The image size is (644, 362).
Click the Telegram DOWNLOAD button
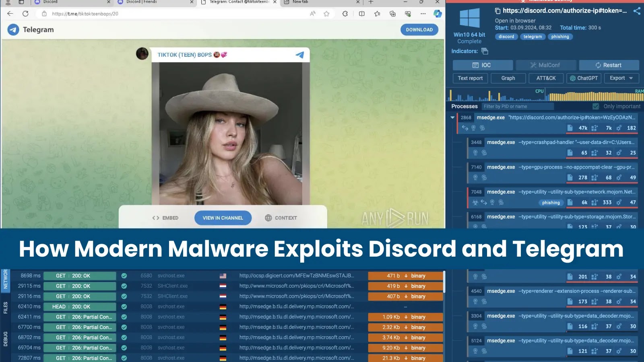tap(419, 30)
